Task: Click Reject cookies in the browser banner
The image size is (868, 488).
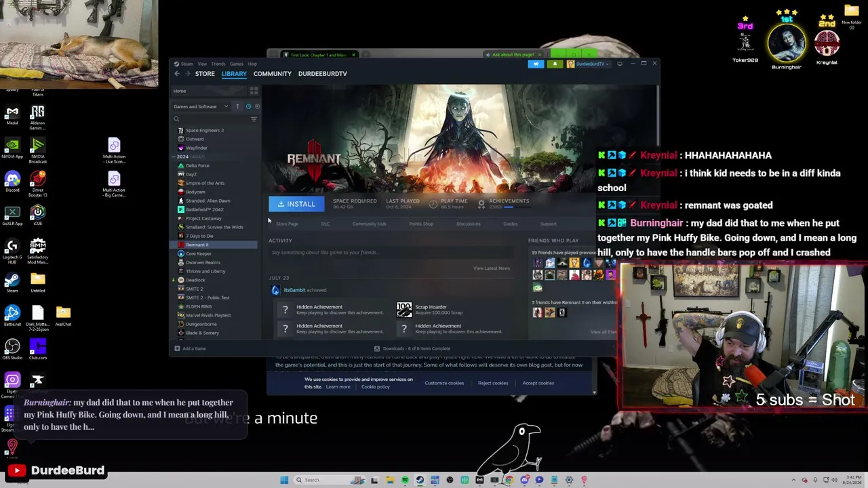Action: (x=493, y=383)
